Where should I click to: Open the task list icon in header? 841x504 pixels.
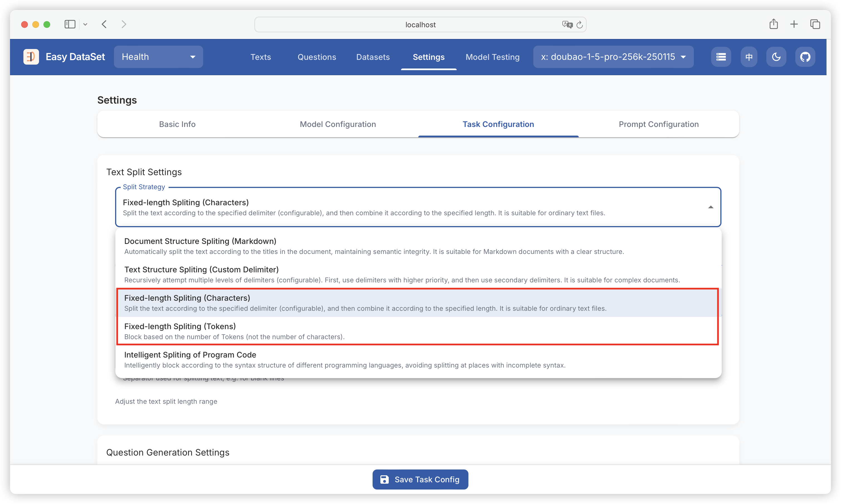tap(721, 57)
